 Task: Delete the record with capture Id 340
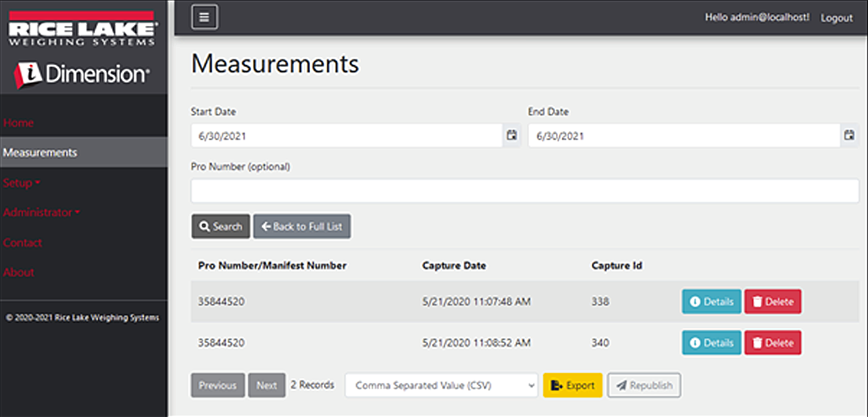(x=772, y=343)
